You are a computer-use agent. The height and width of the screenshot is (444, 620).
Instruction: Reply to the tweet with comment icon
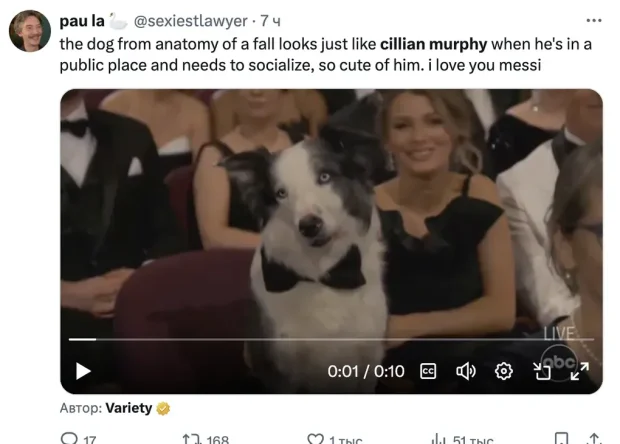pos(69,438)
